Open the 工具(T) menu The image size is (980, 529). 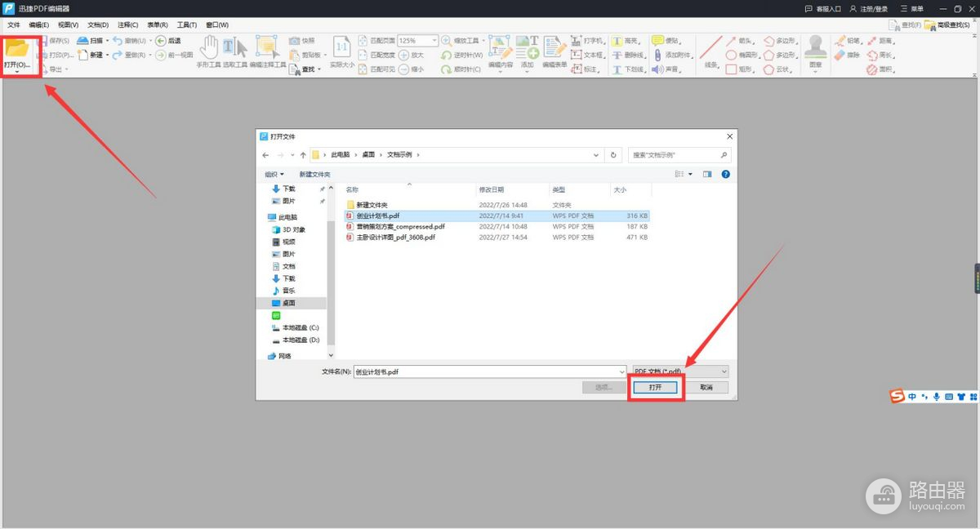pos(187,25)
